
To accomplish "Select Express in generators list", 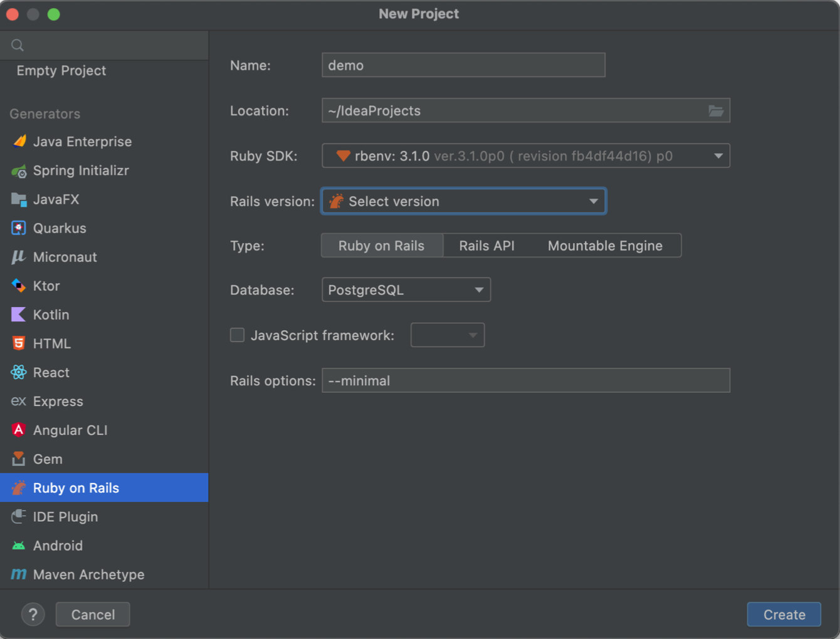I will point(104,401).
